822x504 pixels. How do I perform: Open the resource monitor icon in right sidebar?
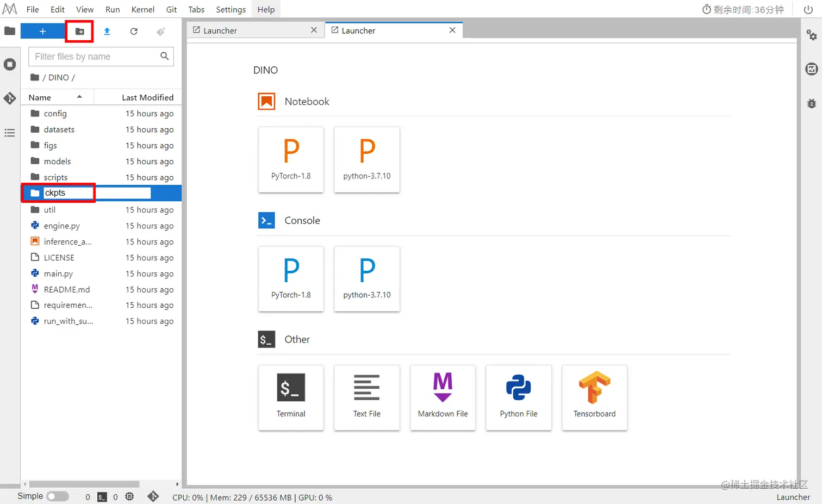click(812, 69)
